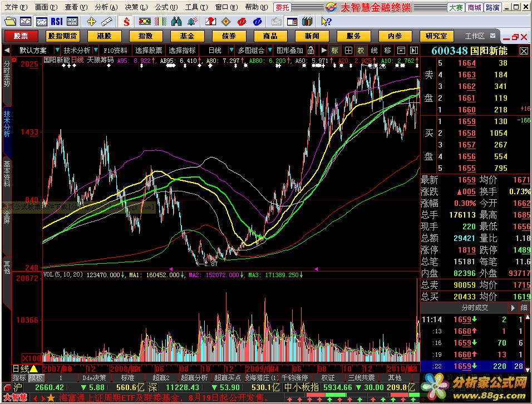Select the Dde决策 indicator tab
Viewport: 532px width, 404px height.
click(94, 377)
